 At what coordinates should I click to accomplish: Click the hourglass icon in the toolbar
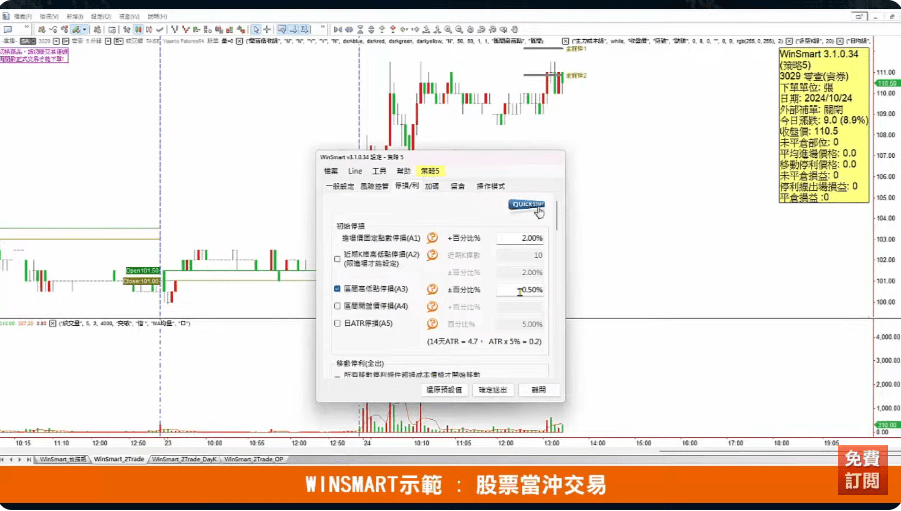pos(361,29)
